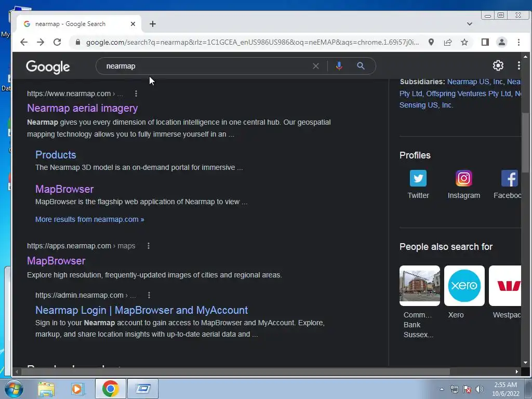
Task: Click the horizontal scrollbar thumb
Action: (236, 372)
